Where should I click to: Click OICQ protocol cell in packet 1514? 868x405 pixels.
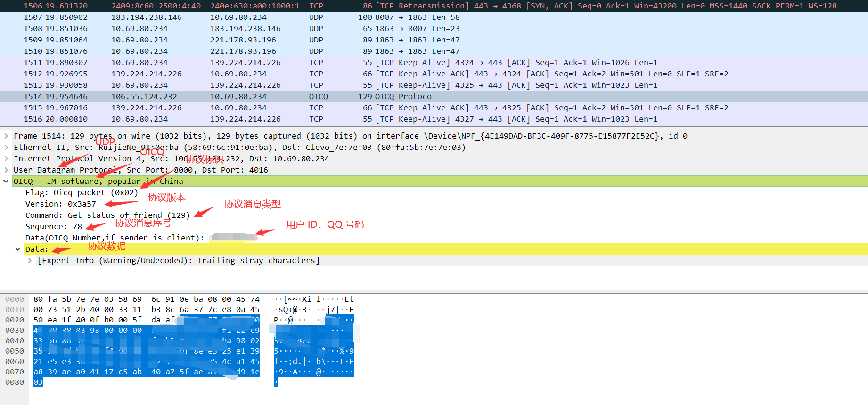(x=319, y=96)
